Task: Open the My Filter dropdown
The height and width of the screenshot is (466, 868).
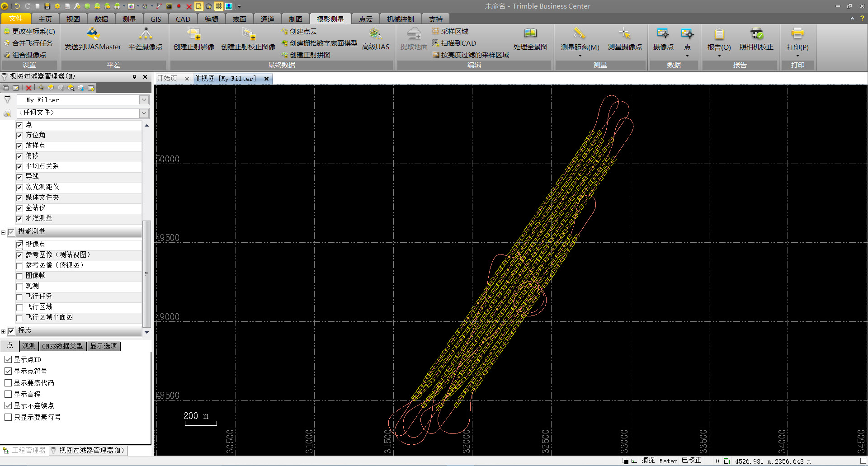Action: point(144,100)
